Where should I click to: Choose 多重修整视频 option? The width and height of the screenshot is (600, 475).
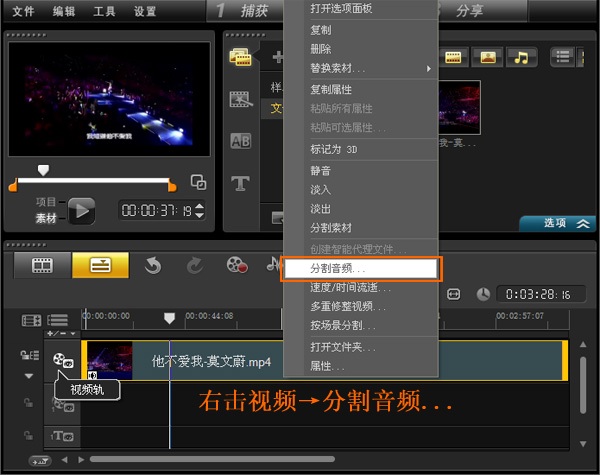(360, 306)
